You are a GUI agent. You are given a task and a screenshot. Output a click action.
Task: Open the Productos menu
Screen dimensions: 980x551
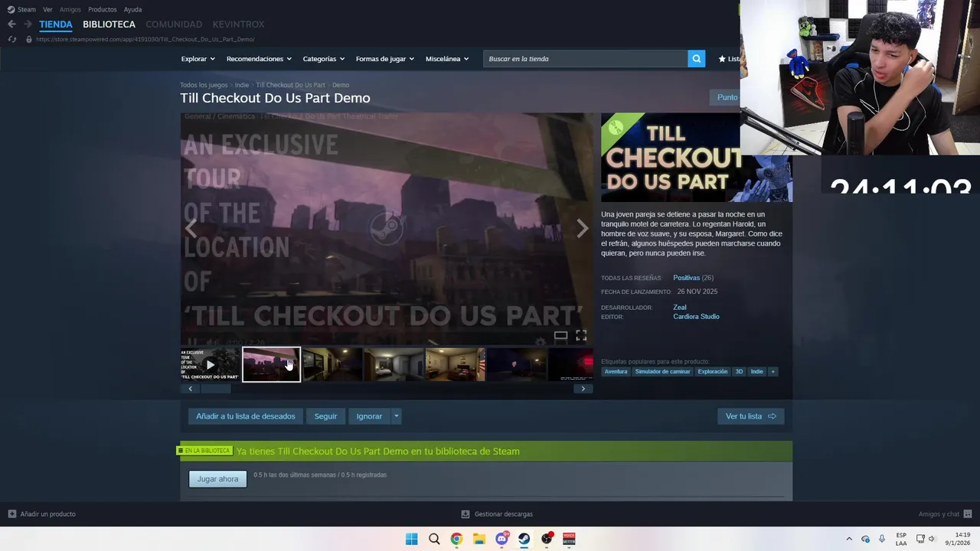pos(103,9)
